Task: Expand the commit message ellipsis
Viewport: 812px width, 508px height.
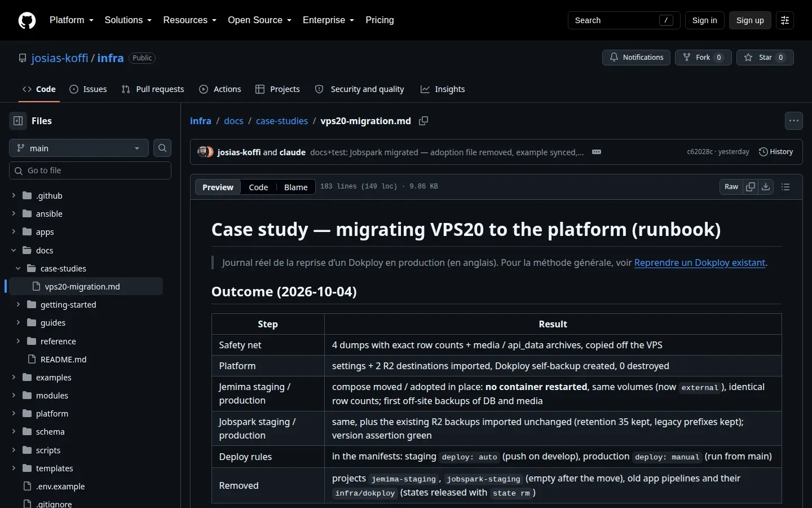Action: (x=597, y=152)
